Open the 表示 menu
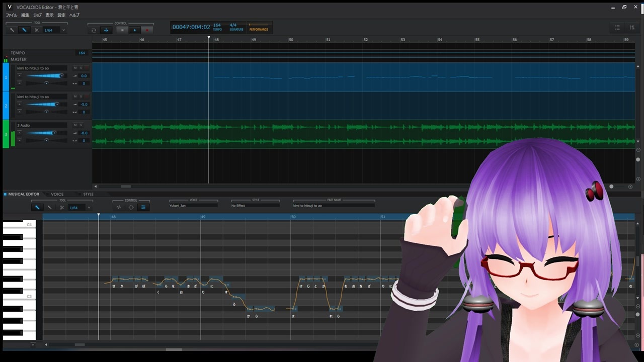The image size is (644, 362). 49,16
